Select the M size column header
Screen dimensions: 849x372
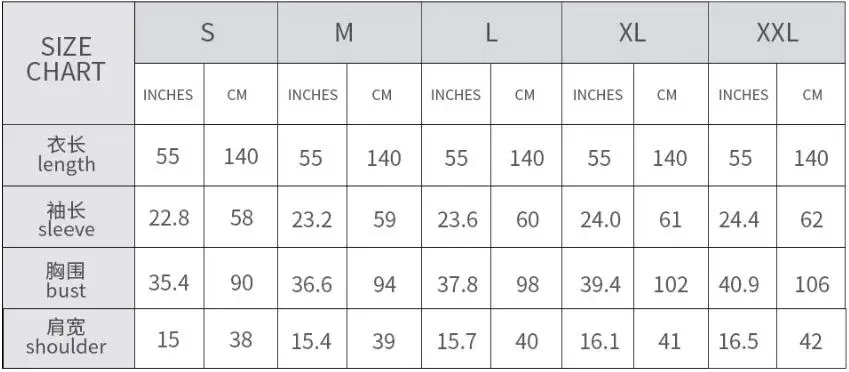coord(349,33)
